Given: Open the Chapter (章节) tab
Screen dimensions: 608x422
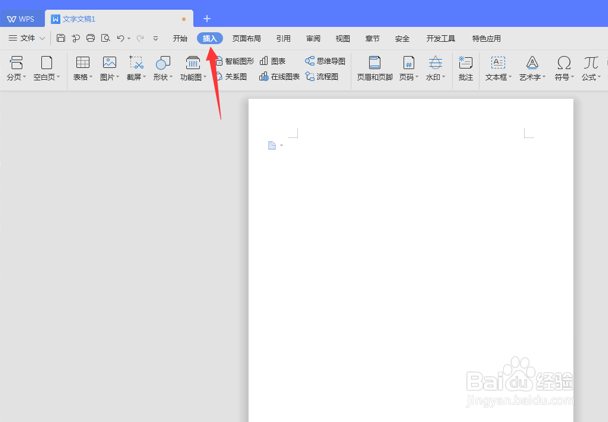Looking at the screenshot, I should tap(372, 38).
